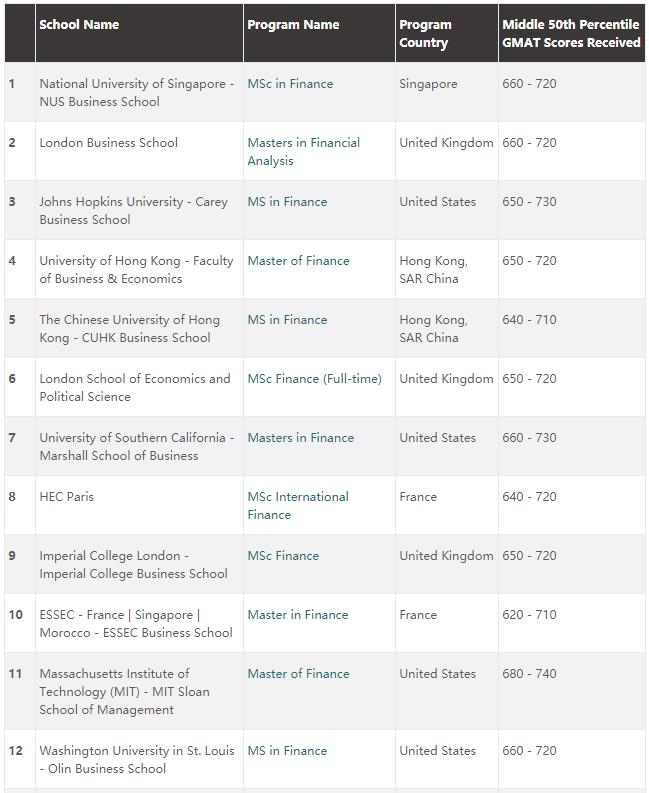Select University of Hong Kong school entry
The height and width of the screenshot is (793, 649).
click(136, 270)
